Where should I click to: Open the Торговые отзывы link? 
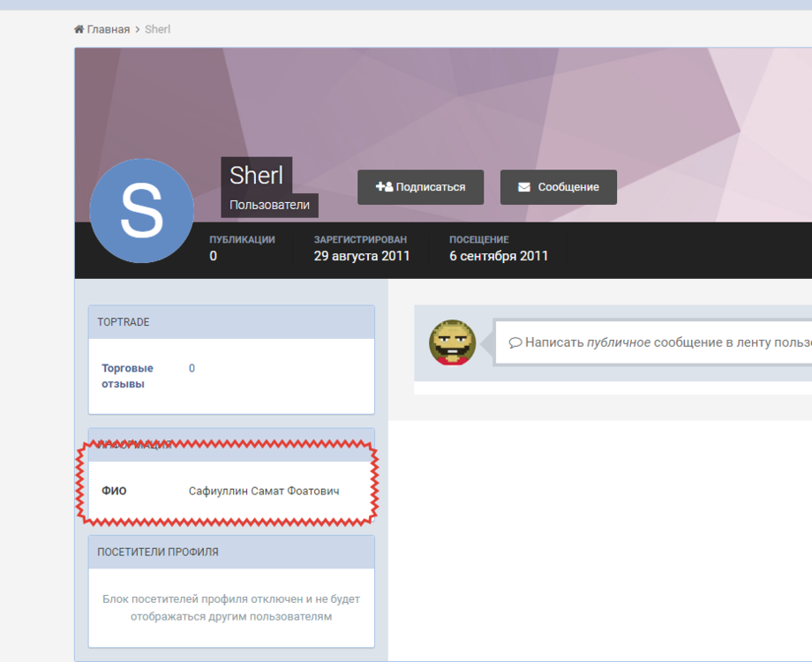click(127, 376)
